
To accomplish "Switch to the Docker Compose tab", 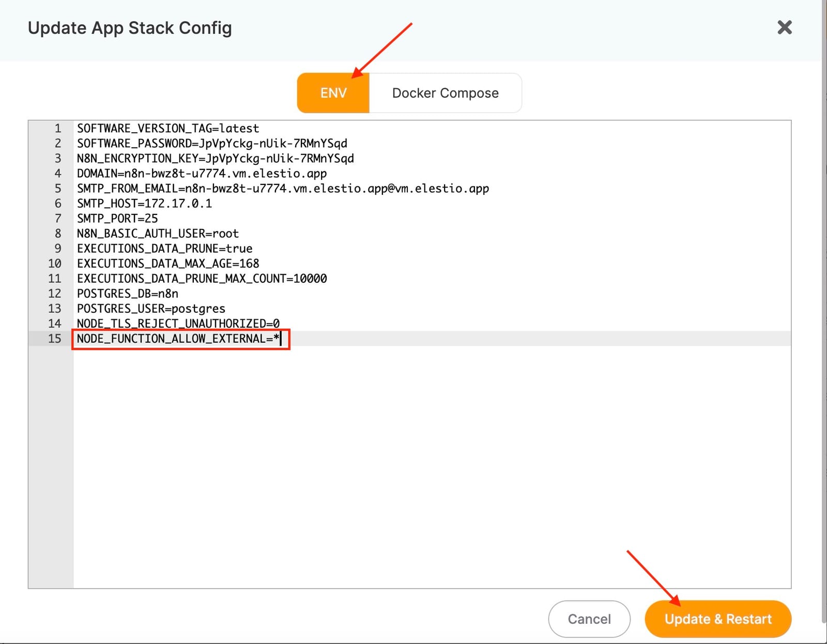I will [x=445, y=93].
